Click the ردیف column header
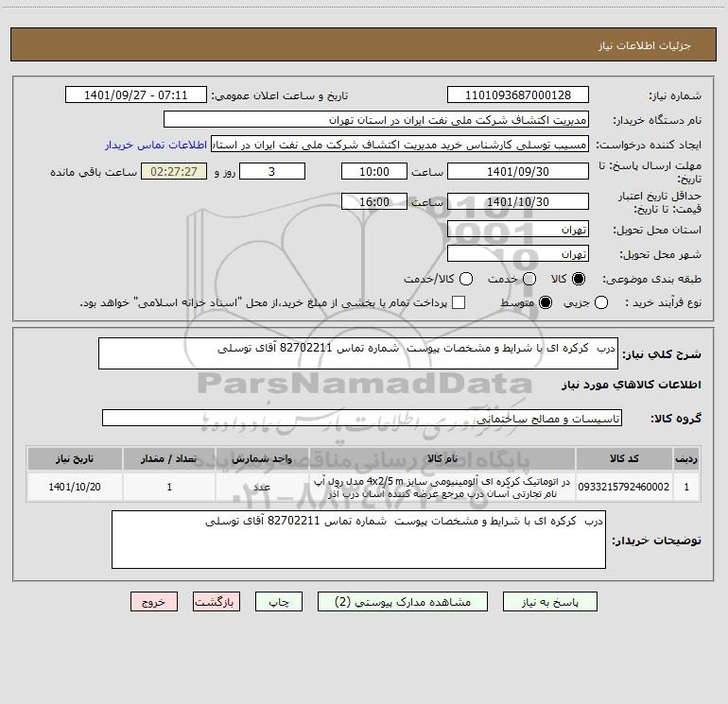728x704 pixels. [686, 458]
